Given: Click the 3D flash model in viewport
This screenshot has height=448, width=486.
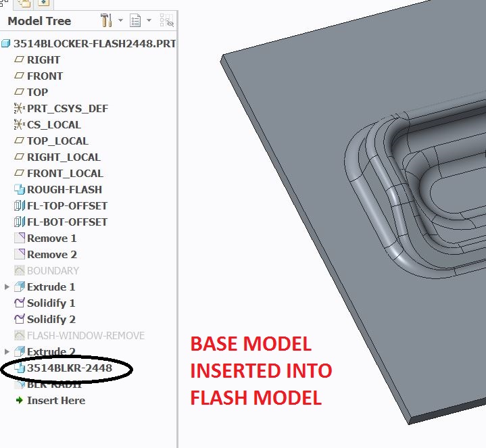Looking at the screenshot, I should (x=354, y=214).
